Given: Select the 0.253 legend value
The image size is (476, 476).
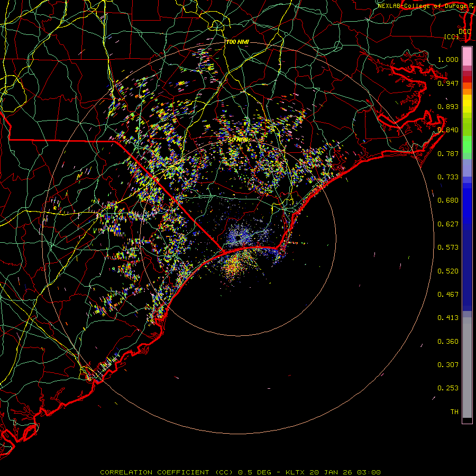Looking at the screenshot, I should 448,388.
